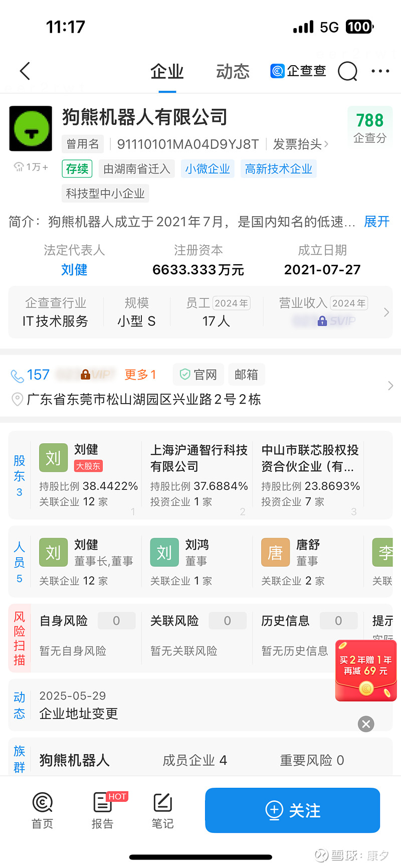
Task: Tap 成立日期 2021-07-27
Action: 322,260
